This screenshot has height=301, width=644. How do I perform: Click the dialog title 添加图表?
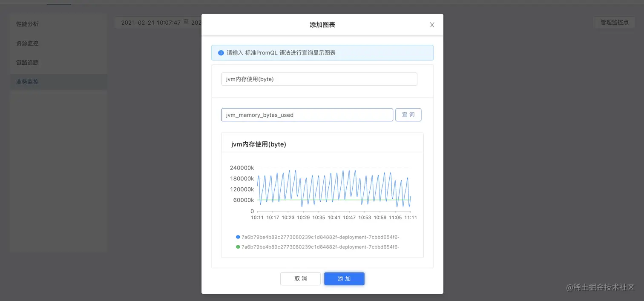[x=322, y=25]
